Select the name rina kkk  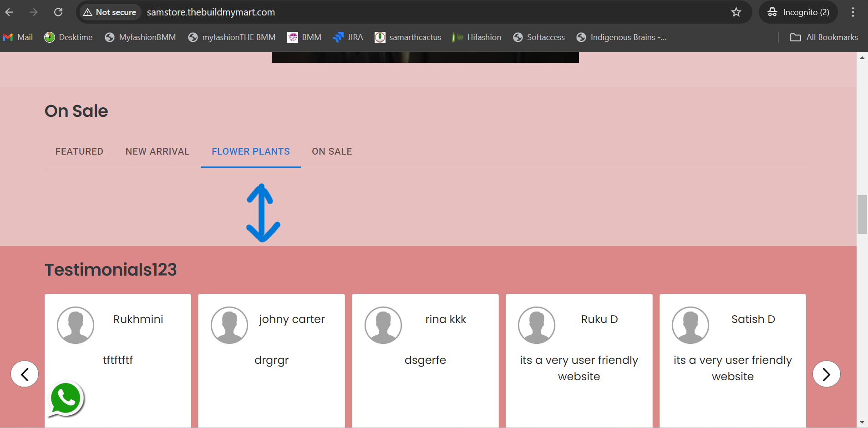(x=446, y=319)
